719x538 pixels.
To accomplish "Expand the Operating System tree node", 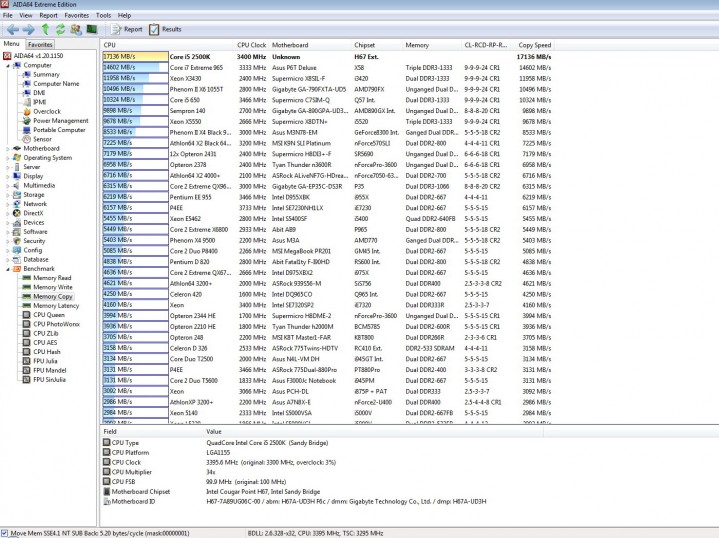I will click(x=8, y=158).
